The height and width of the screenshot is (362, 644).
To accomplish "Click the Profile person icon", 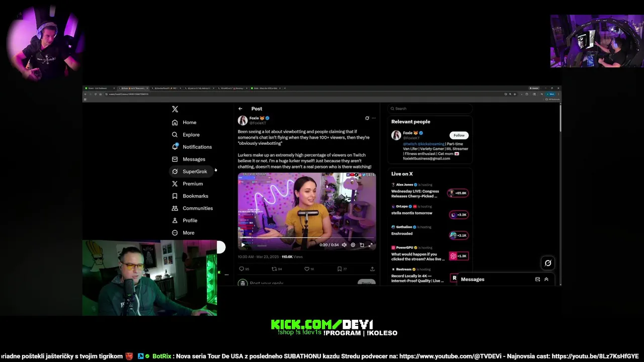I will 175,221.
